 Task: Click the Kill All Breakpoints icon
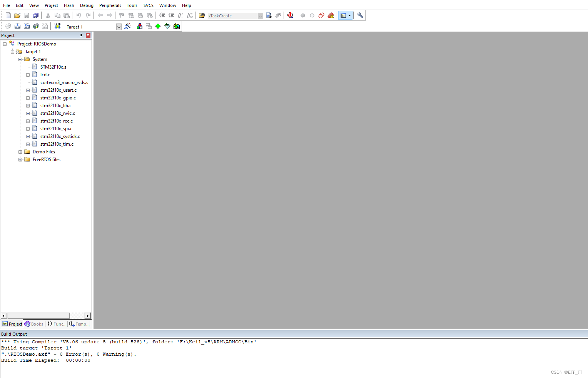pyautogui.click(x=331, y=15)
